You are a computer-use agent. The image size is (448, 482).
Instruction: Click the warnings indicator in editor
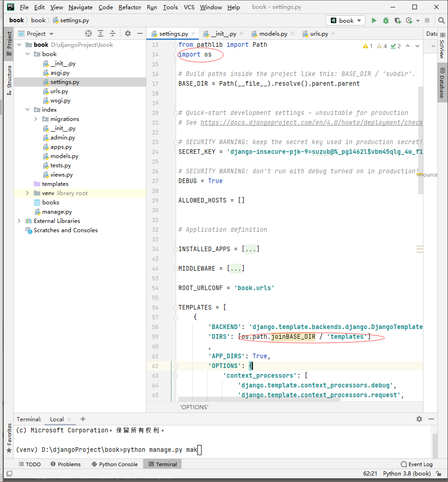(368, 46)
